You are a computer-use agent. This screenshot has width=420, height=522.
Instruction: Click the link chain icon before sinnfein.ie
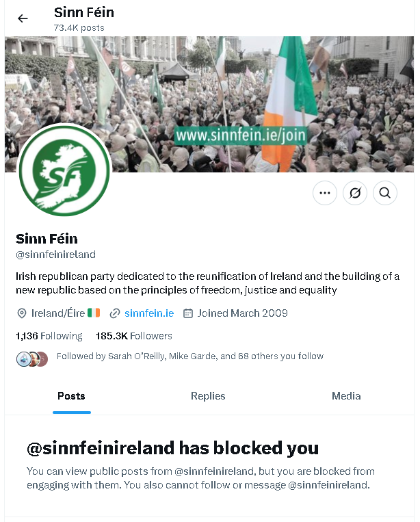click(x=115, y=313)
